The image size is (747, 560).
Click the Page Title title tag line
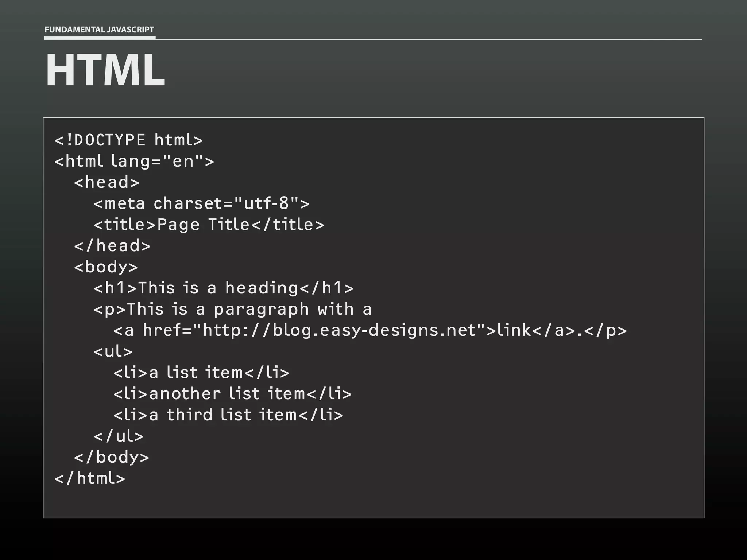tap(209, 225)
